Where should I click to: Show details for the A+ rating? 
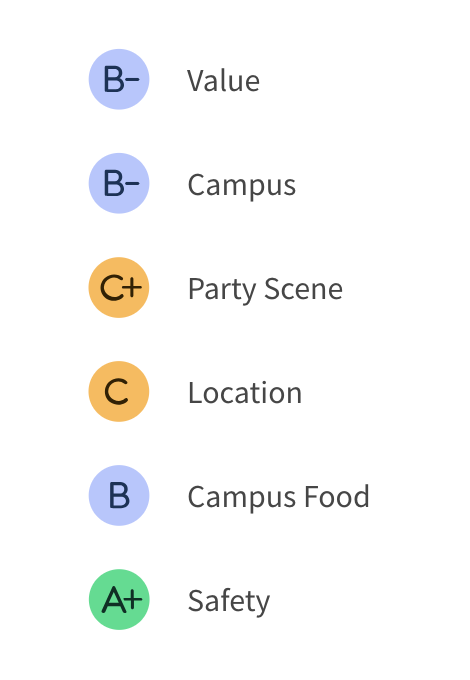pyautogui.click(x=119, y=600)
